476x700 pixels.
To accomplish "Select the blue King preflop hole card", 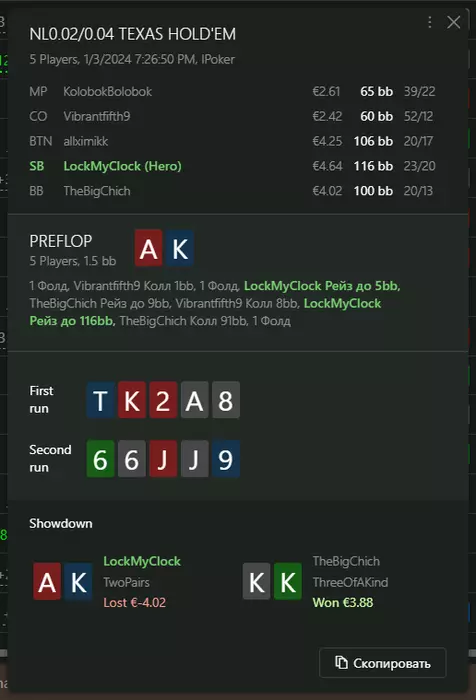I will (180, 248).
